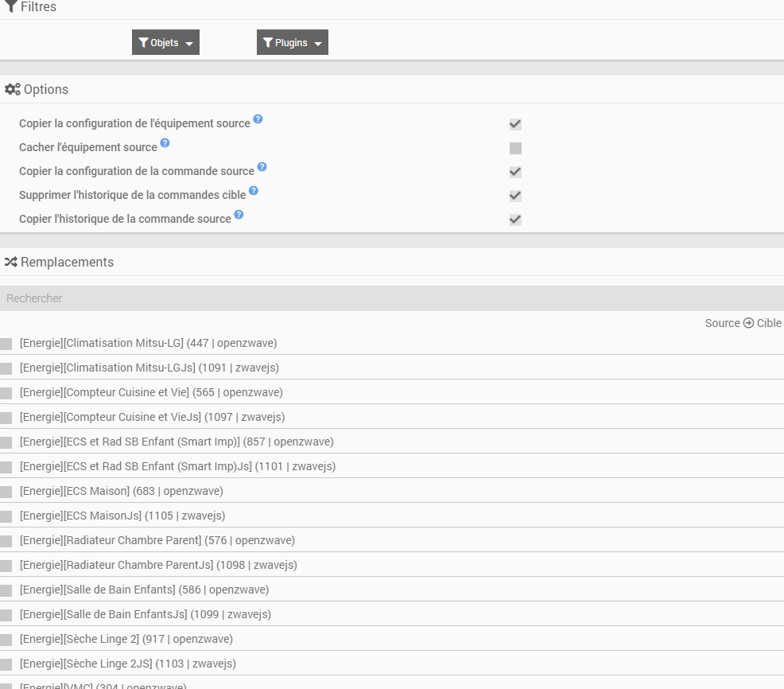Click the Remplacements shuffle icon

[x=11, y=262]
